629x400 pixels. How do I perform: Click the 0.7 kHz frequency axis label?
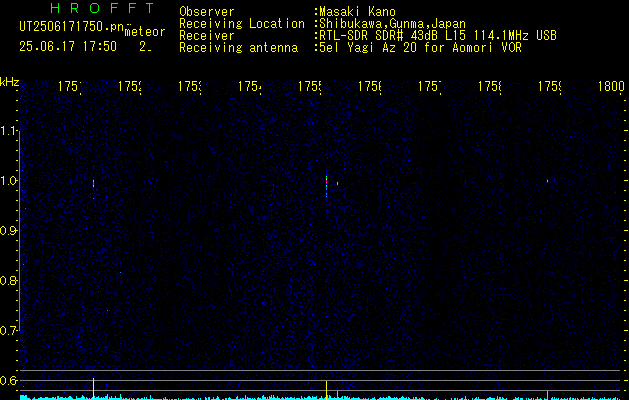(8, 331)
